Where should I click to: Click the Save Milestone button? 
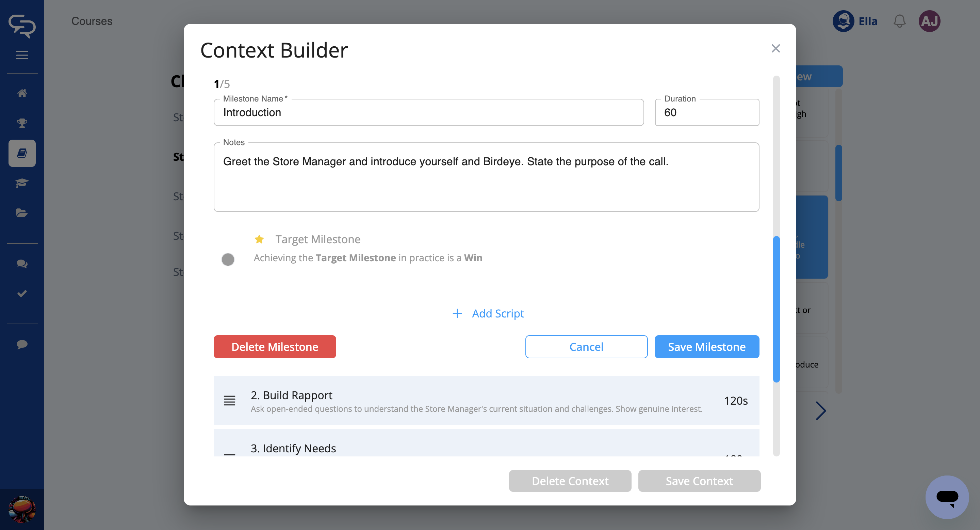coord(706,346)
